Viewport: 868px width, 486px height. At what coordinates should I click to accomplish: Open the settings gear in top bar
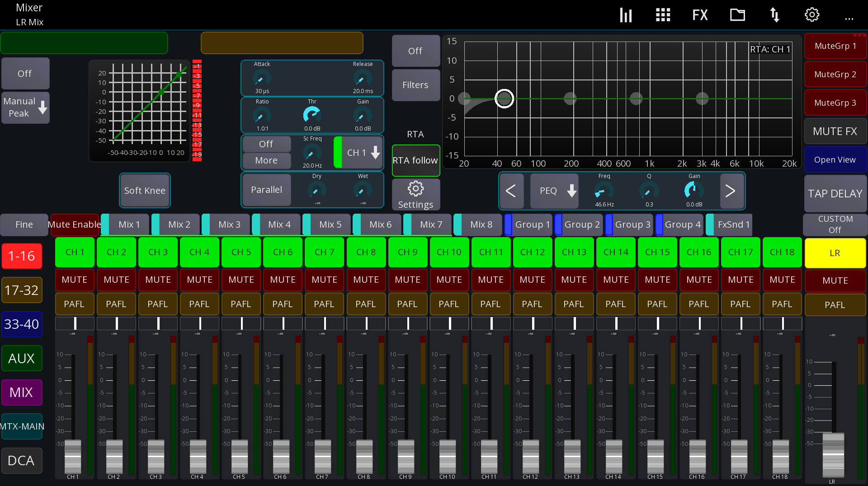(812, 15)
